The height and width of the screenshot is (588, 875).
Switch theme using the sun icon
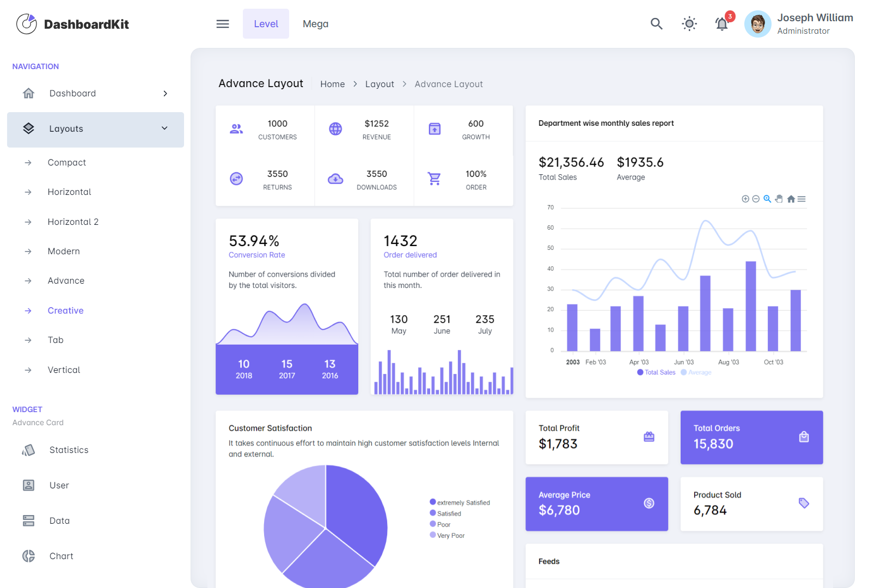click(689, 24)
